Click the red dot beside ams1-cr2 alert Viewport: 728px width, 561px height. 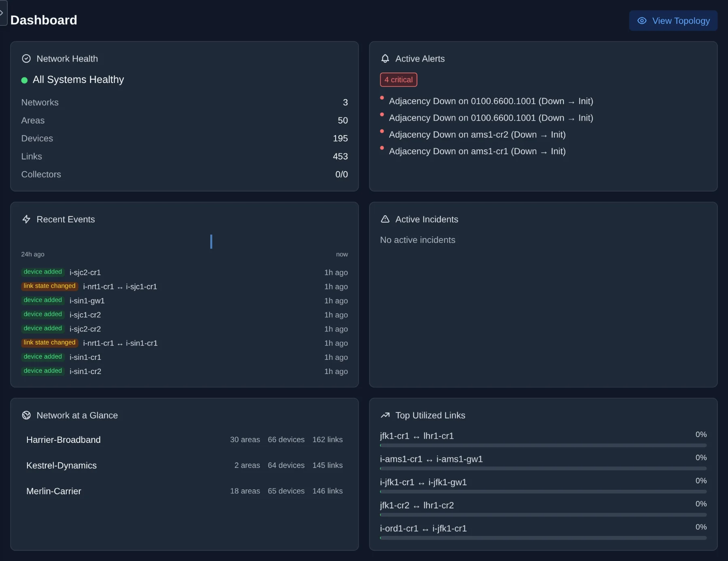pos(382,131)
